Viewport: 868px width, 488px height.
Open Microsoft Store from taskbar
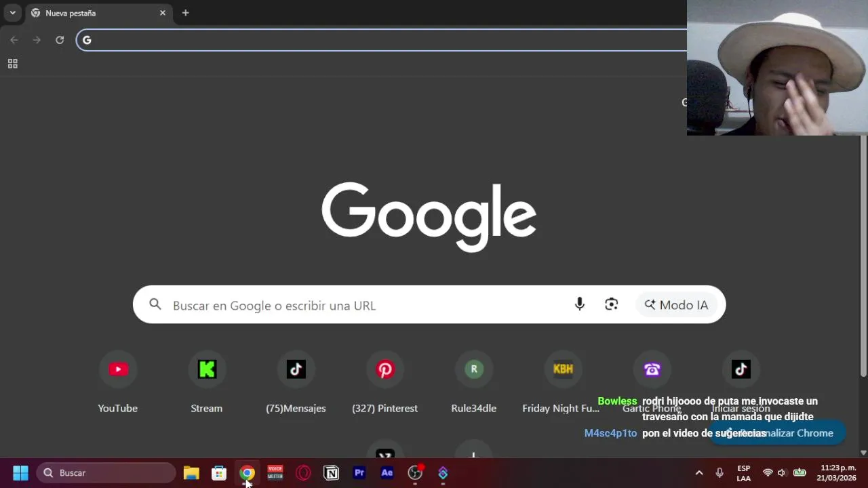point(219,472)
